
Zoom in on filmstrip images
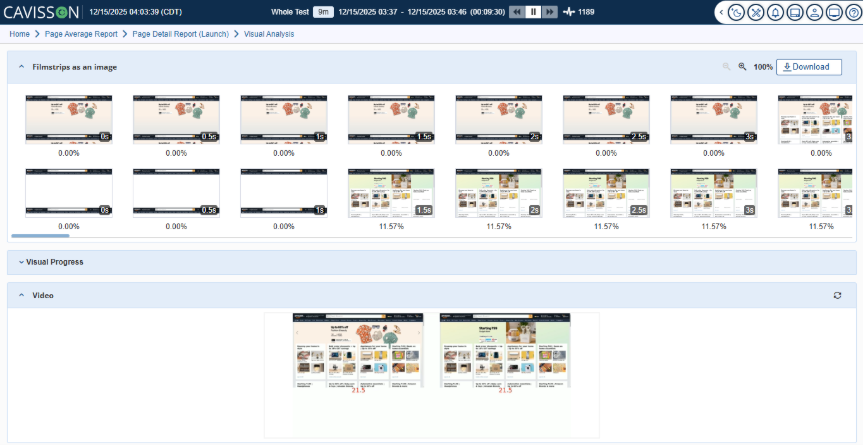(x=742, y=67)
